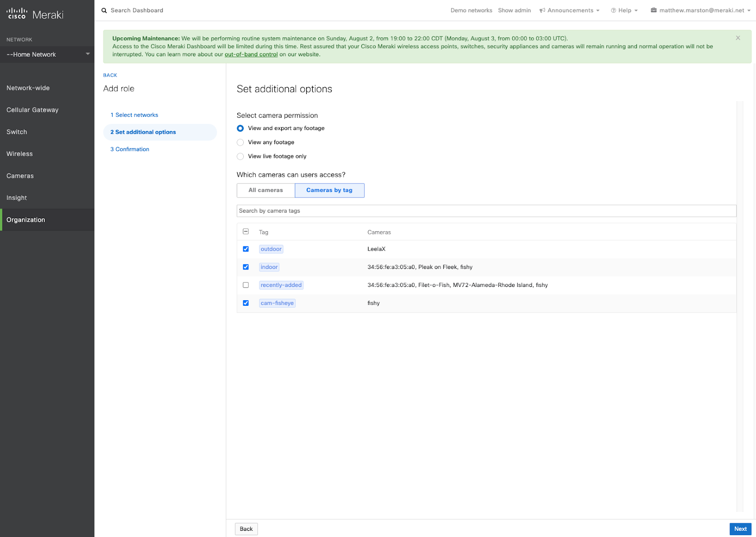Viewport: 756px width, 537px height.
Task: Check the recently-added tag checkbox
Action: [x=246, y=285]
